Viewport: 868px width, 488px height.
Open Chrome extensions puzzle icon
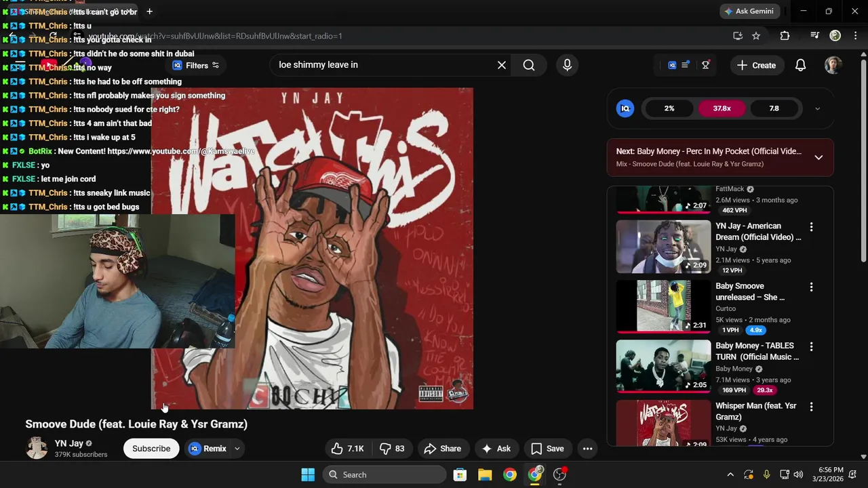[785, 36]
